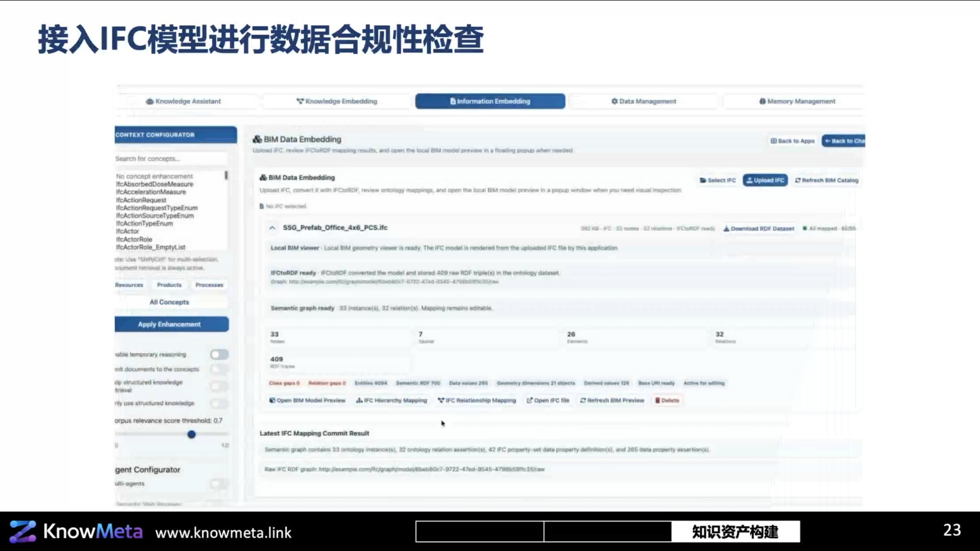Click the hierarchy icon on IFC Hierarchy Mapping
The image size is (980, 551).
coord(359,400)
